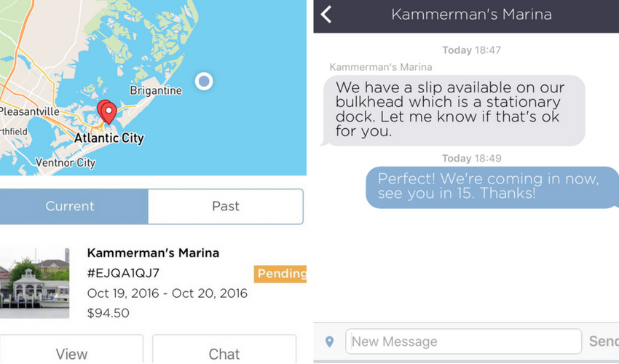Tap the red marina pin on map

coord(107,111)
